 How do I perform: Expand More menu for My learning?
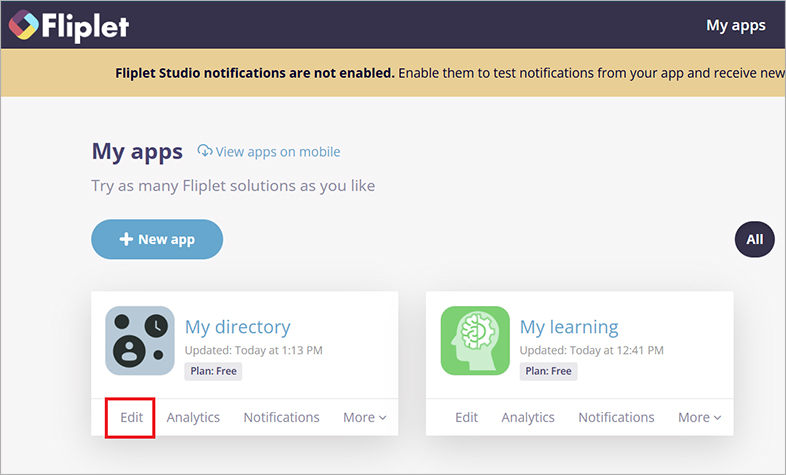699,417
